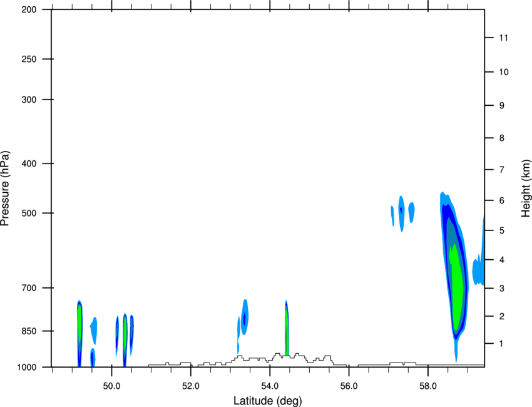Click pressure tick label 250
This screenshot has height=407, width=532.
(29, 59)
